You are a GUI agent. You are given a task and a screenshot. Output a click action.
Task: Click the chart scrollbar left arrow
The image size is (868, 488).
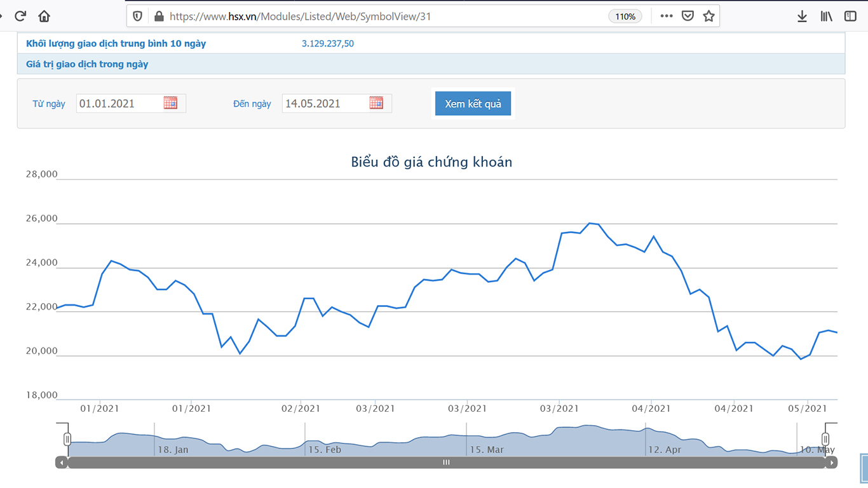coord(62,463)
